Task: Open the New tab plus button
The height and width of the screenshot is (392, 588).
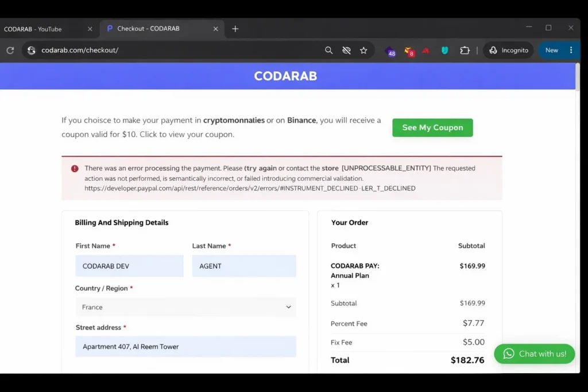Action: 235,28
